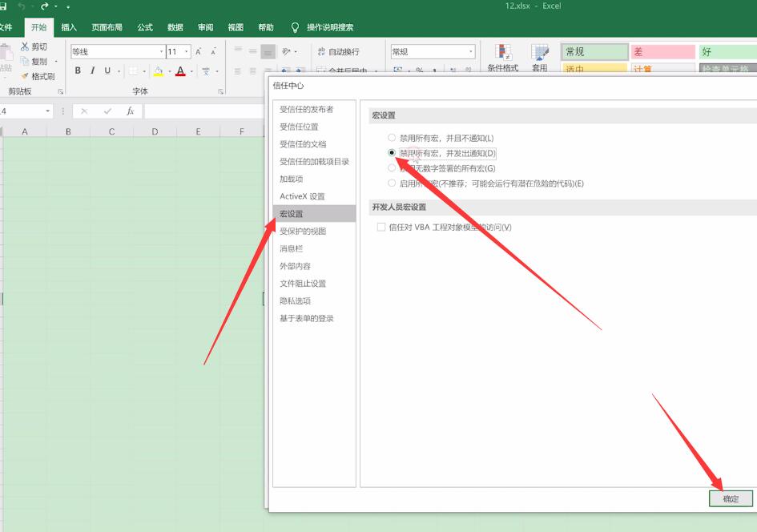
Task: Click the formula bar enter checkmark
Action: [x=107, y=111]
